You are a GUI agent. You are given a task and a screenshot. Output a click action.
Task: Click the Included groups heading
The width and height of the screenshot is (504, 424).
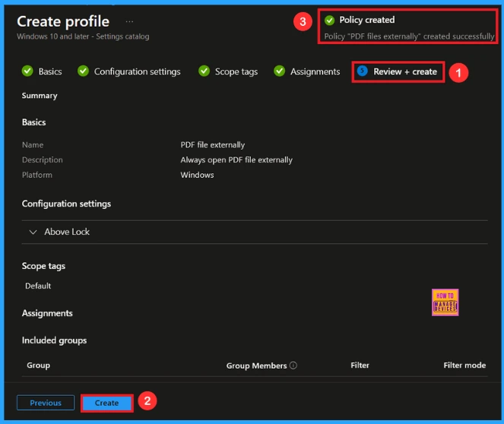tap(54, 340)
